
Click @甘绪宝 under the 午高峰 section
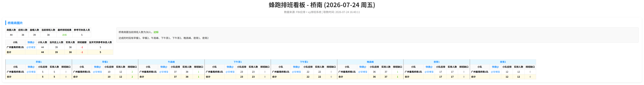click(x=164, y=72)
